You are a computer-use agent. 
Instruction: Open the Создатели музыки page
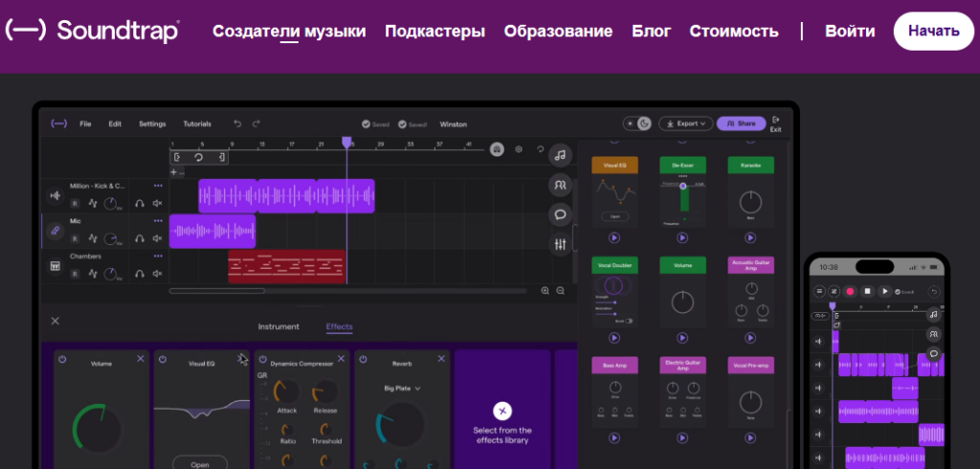[x=289, y=32]
